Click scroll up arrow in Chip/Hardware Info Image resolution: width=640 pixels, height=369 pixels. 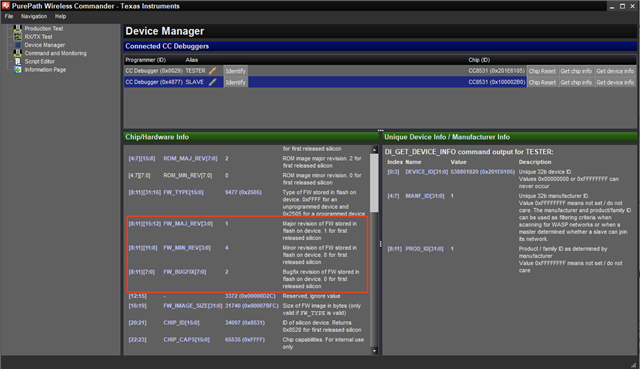(x=374, y=150)
